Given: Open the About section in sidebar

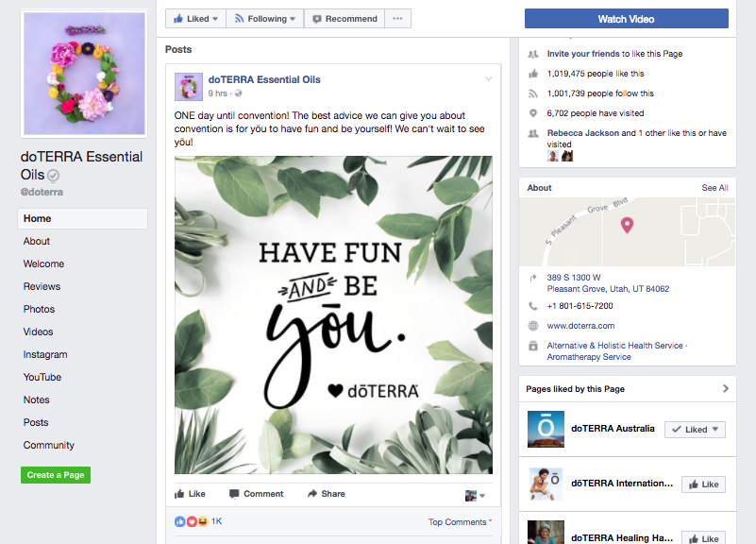Looking at the screenshot, I should tap(37, 241).
